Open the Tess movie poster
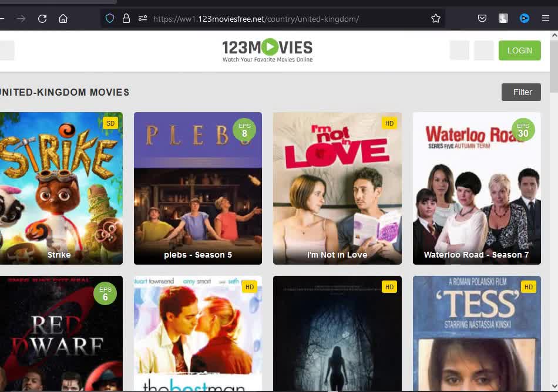558x392 pixels. (477, 333)
